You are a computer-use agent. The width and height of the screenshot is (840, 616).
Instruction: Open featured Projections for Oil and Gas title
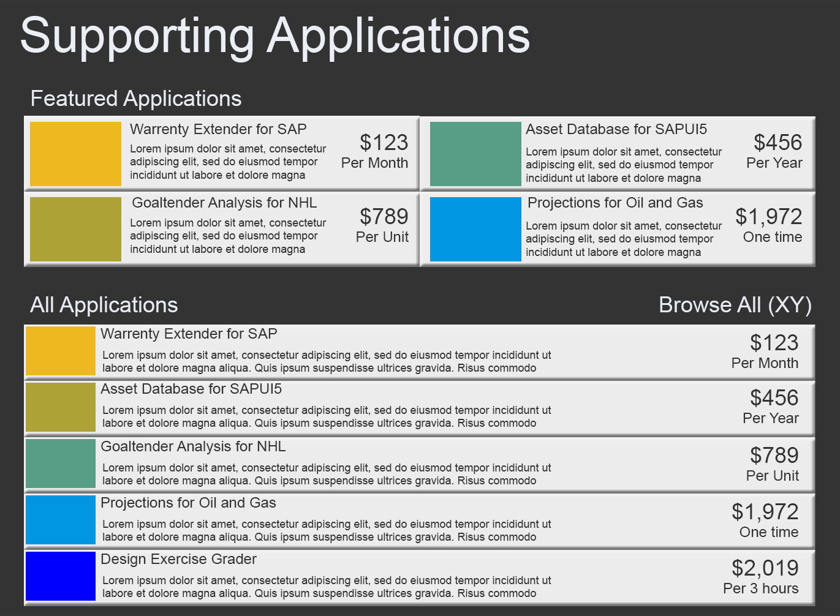(615, 203)
